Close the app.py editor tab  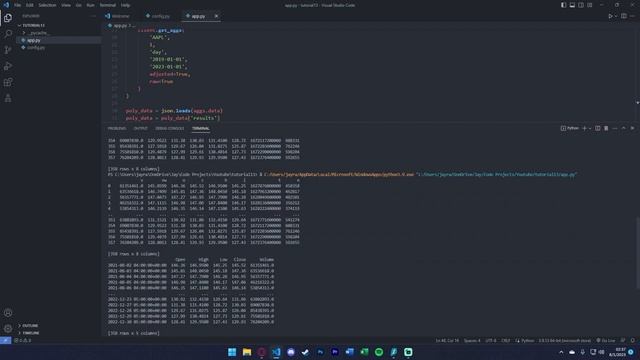[216, 16]
